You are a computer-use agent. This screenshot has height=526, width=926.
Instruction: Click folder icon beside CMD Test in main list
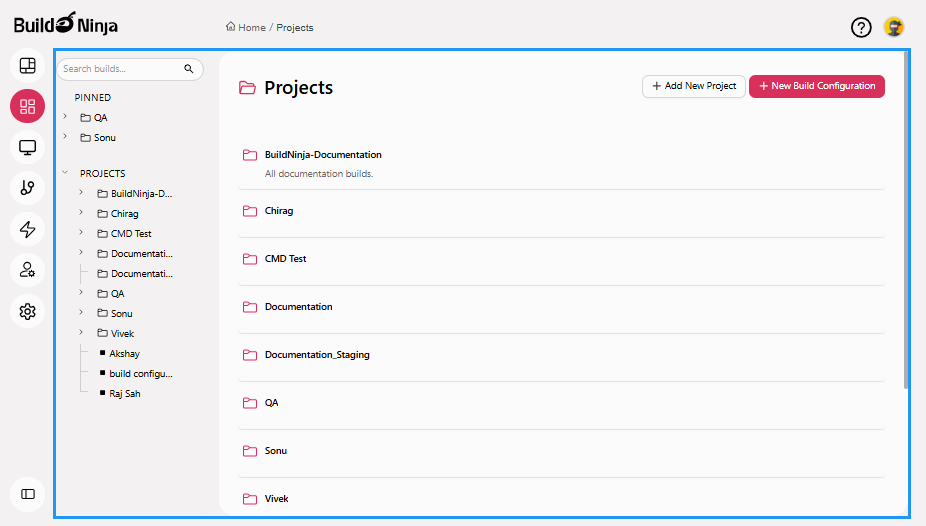pos(250,259)
